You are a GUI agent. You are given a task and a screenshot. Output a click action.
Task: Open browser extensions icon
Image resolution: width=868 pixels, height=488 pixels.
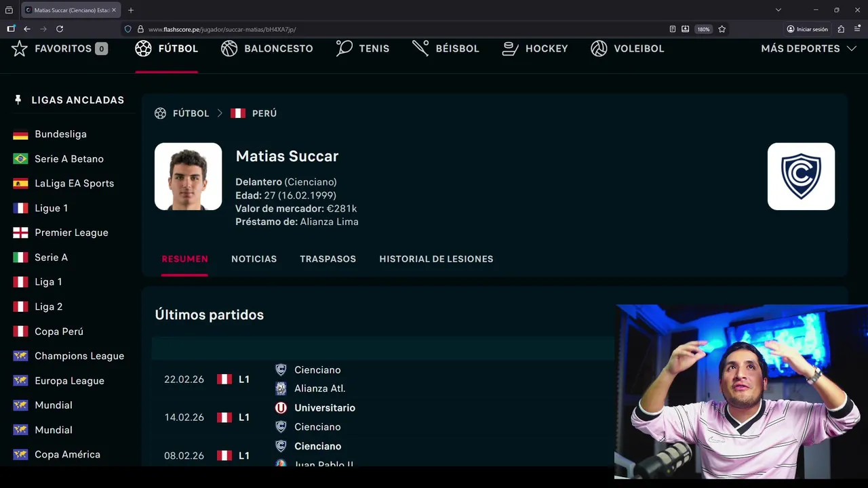coord(841,29)
